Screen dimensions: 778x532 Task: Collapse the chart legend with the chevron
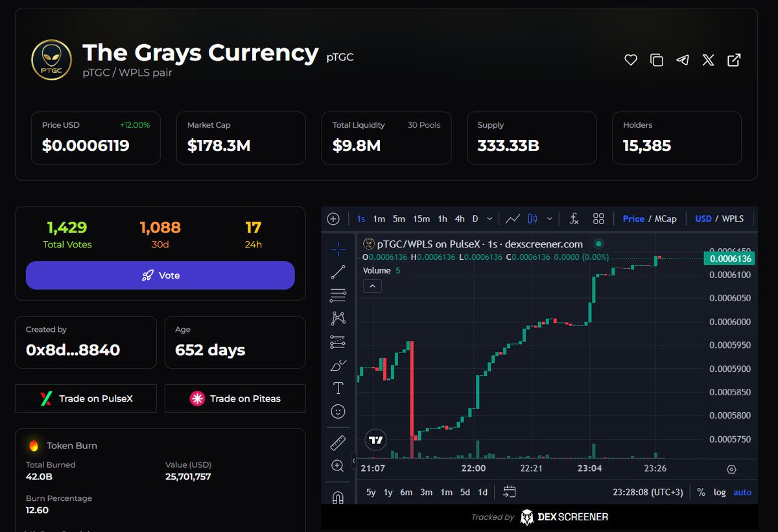pos(373,286)
